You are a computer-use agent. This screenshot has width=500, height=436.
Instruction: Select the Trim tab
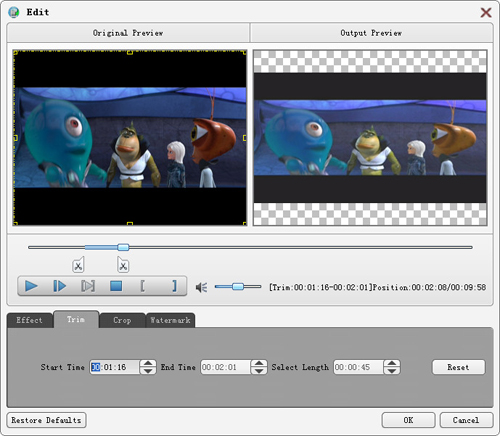76,319
